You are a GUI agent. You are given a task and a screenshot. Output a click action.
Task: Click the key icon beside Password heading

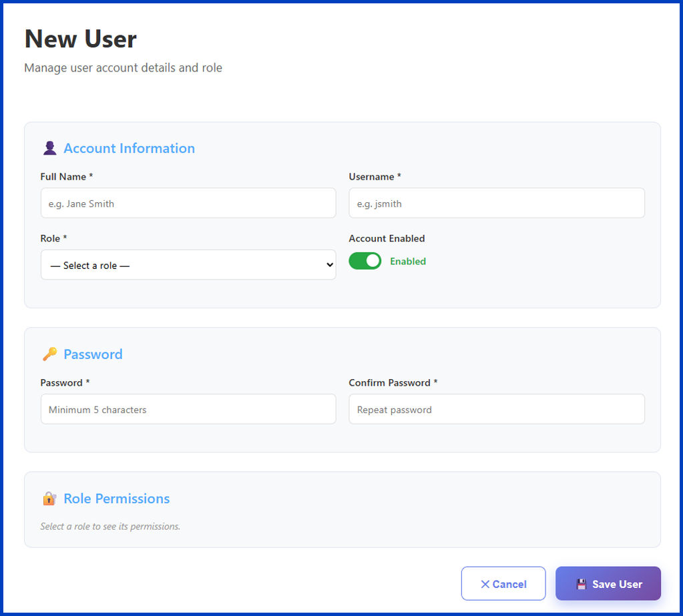49,354
